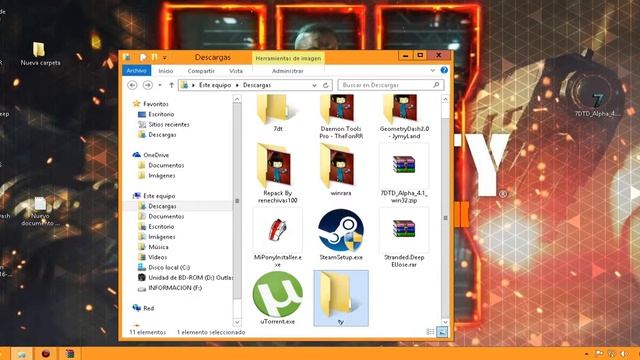Open the address bar history dropdown
The height and width of the screenshot is (360, 640).
pos(314,85)
